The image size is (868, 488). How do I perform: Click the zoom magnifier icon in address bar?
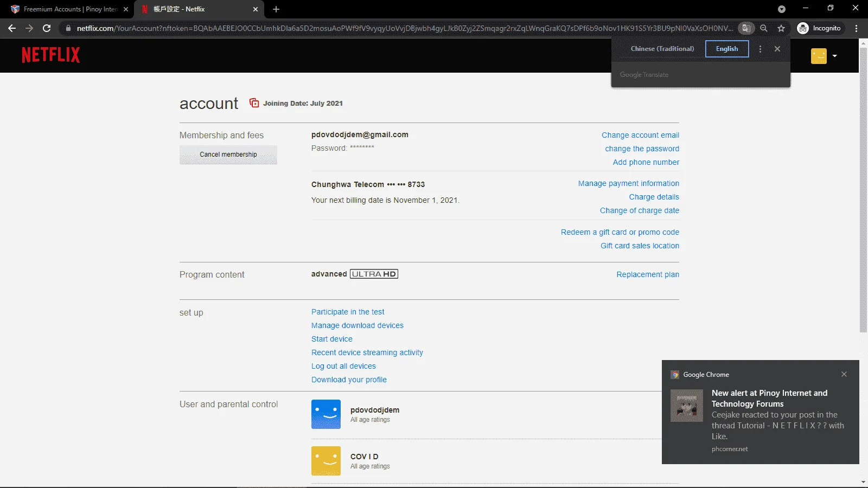click(764, 28)
